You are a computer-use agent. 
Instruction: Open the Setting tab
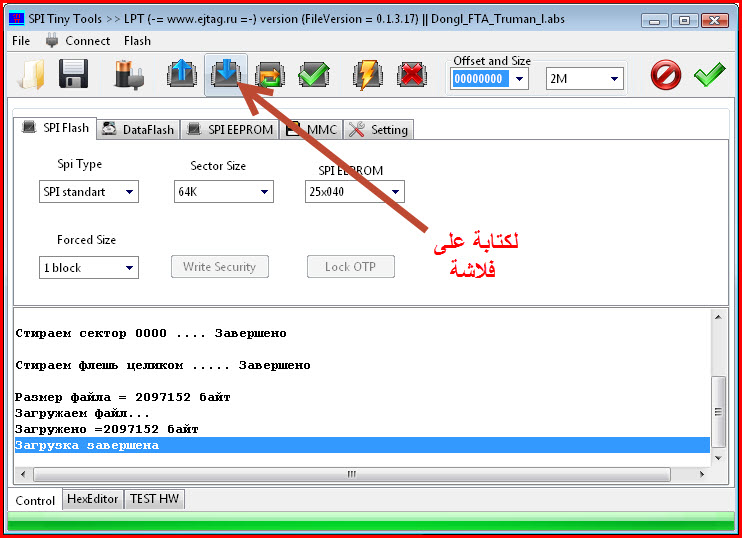point(379,130)
